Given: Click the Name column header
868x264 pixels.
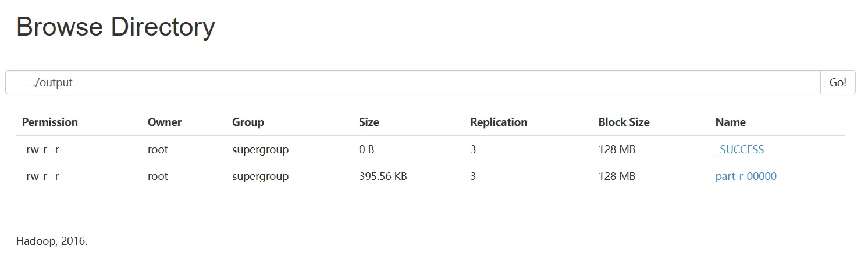Looking at the screenshot, I should (x=730, y=122).
